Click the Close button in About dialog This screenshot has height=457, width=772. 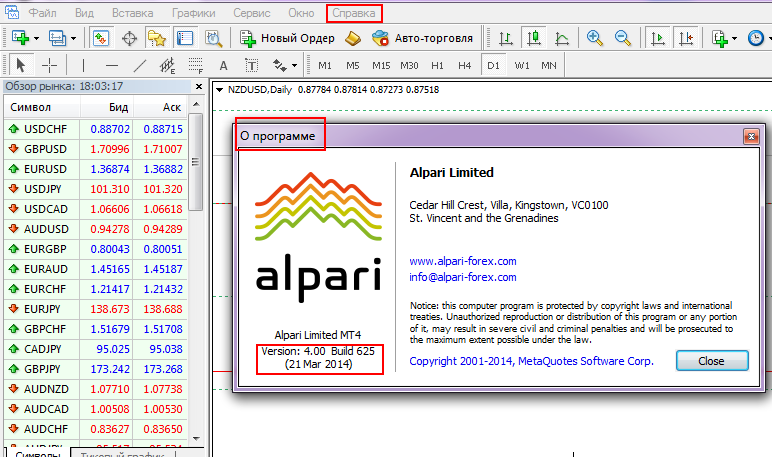(712, 361)
